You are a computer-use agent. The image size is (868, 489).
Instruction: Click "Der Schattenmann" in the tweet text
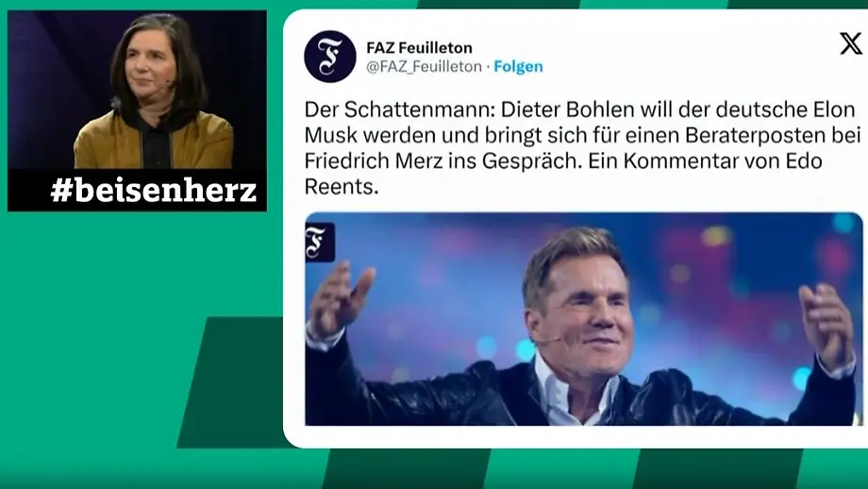point(397,110)
